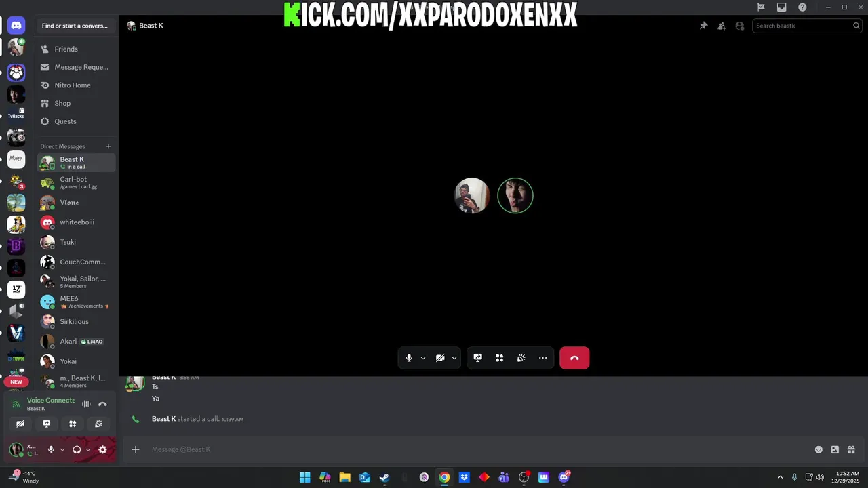Add friends to DM in header
868x488 pixels.
(722, 26)
